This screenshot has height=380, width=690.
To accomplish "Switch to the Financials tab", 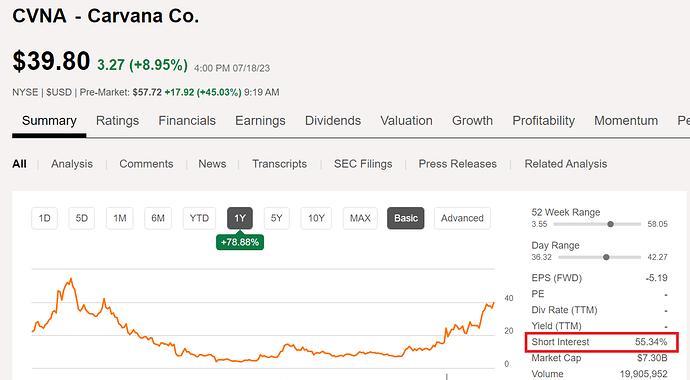I will [187, 121].
